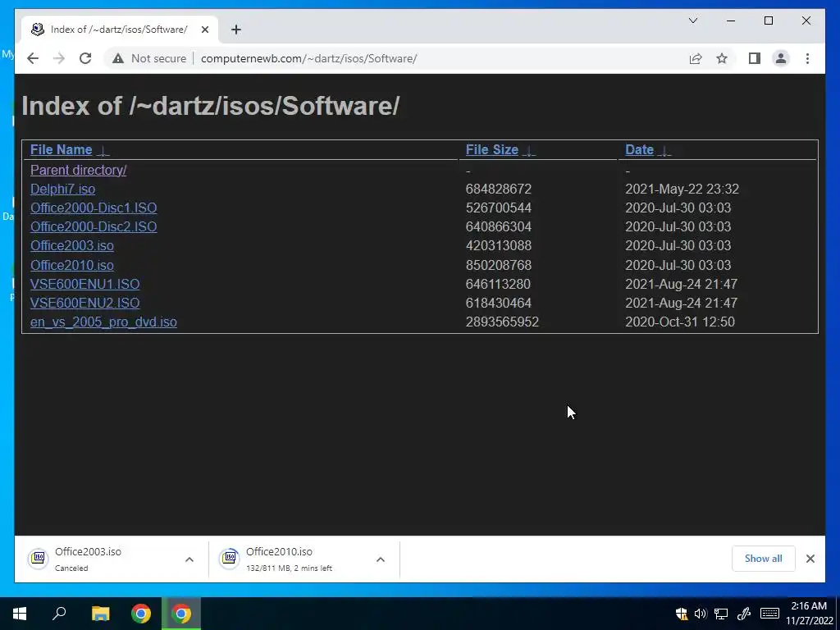Click the Not secure warning icon
840x630 pixels.
118,58
